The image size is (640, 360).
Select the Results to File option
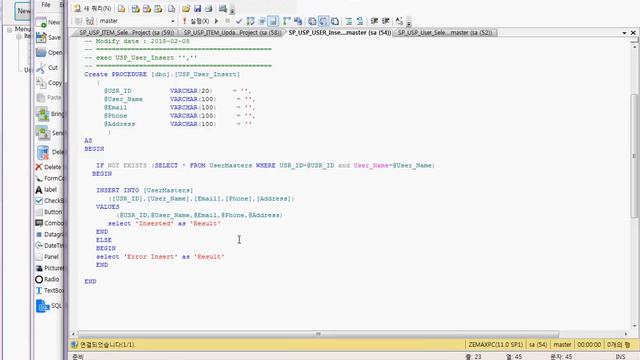(335, 21)
